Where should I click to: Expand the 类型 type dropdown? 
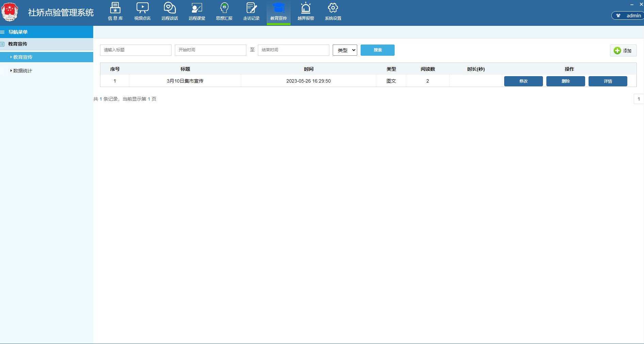(x=345, y=50)
